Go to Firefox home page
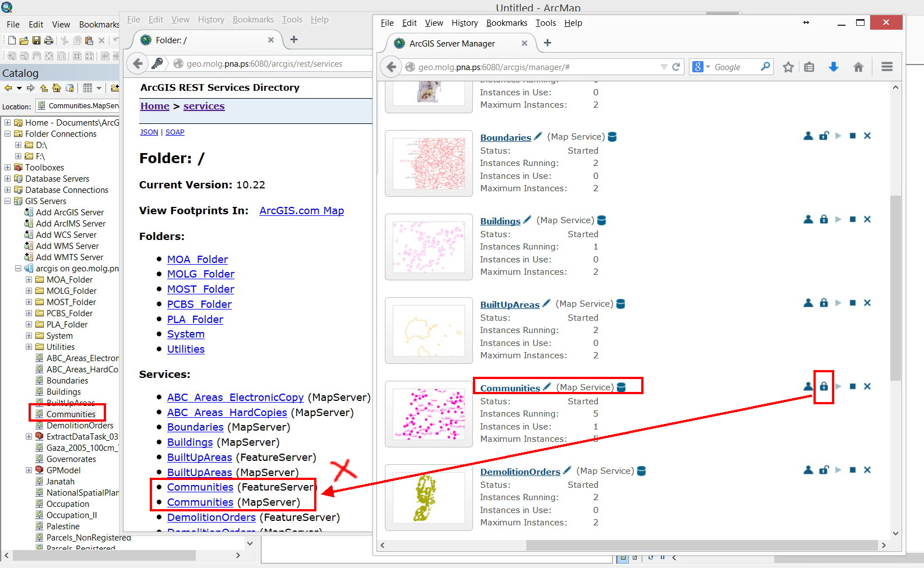 [858, 67]
